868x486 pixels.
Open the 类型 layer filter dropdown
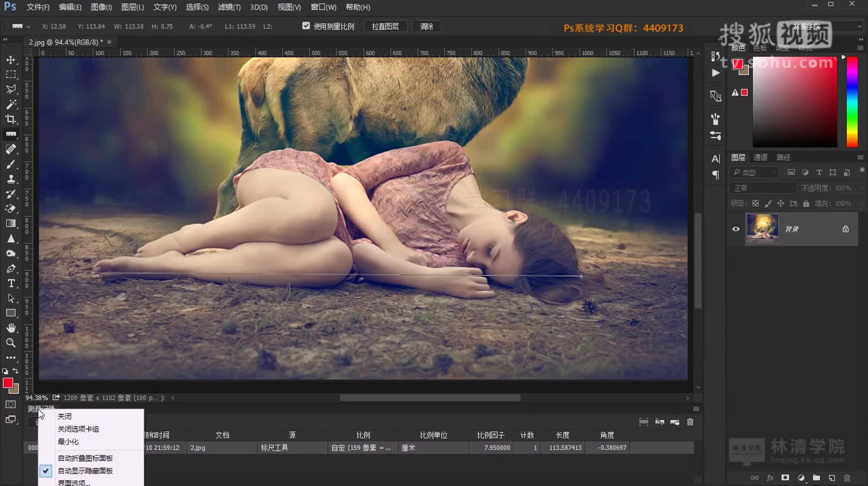coord(755,172)
